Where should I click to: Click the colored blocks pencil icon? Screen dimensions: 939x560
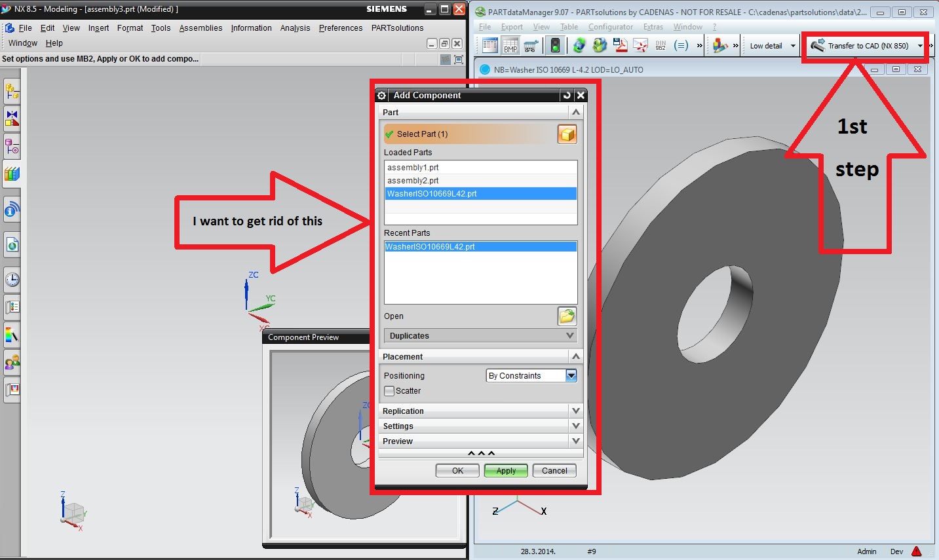pyautogui.click(x=720, y=46)
